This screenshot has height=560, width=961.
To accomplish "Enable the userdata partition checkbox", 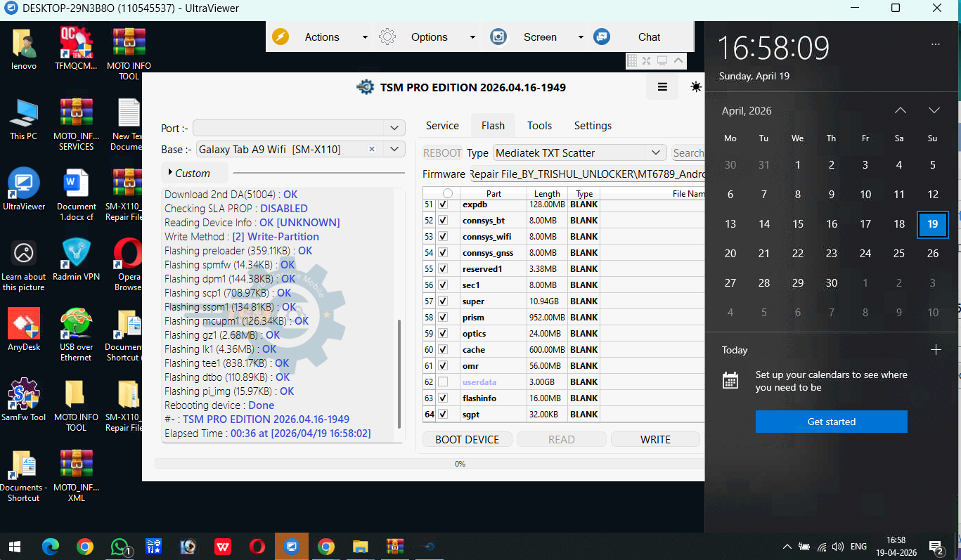I will [x=443, y=382].
